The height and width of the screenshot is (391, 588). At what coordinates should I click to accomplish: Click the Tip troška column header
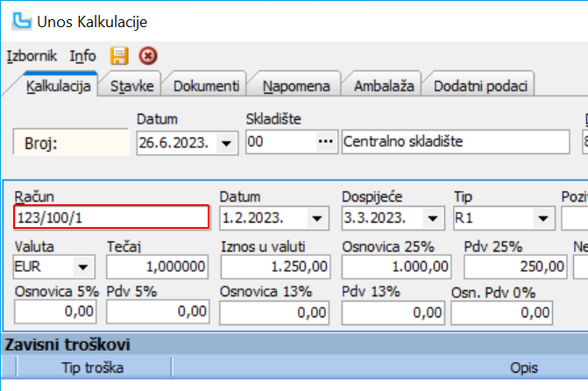pos(91,366)
